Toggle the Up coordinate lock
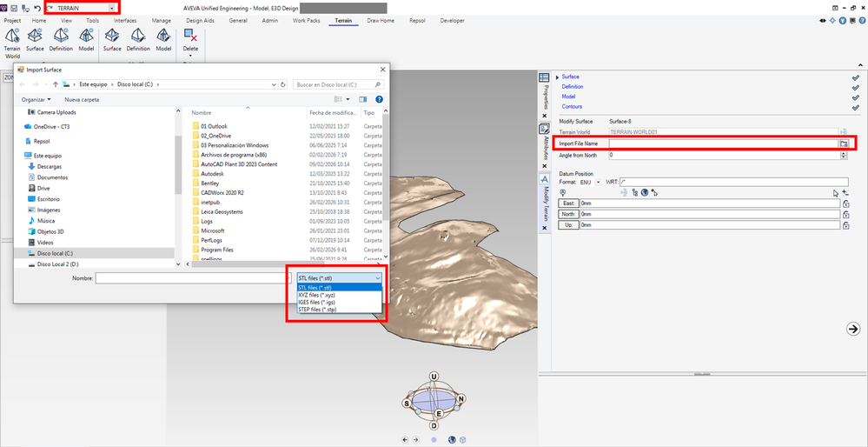This screenshot has height=447, width=868. pos(845,225)
